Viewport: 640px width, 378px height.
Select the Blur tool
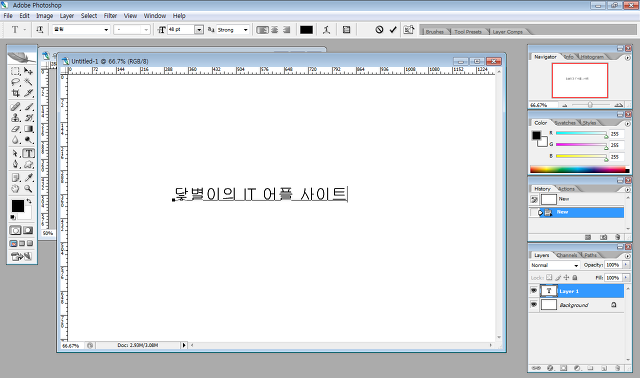click(16, 140)
